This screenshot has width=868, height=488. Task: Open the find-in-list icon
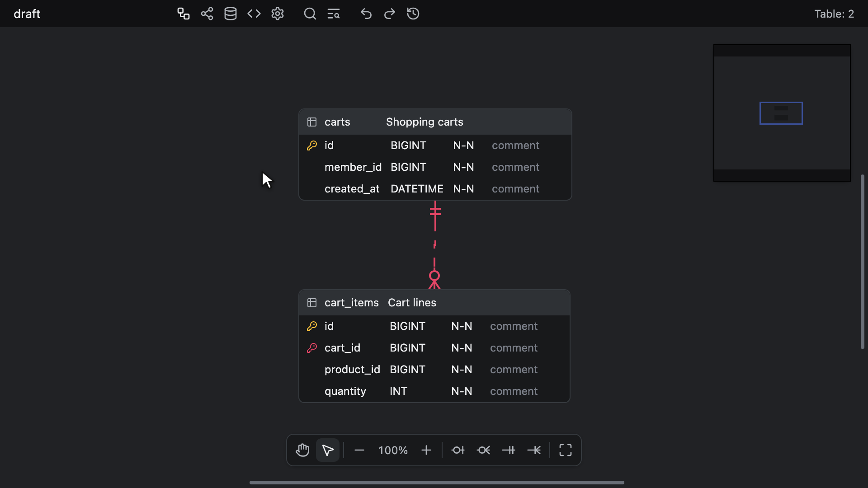(334, 14)
